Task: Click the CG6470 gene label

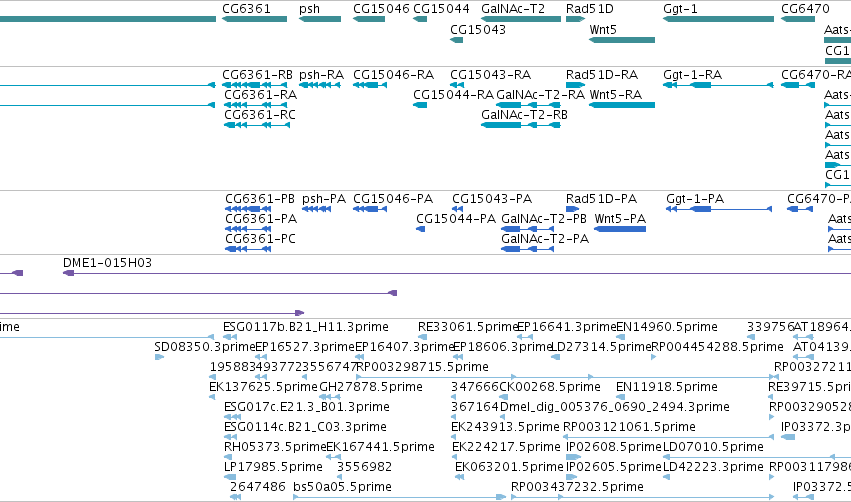Action: click(805, 9)
